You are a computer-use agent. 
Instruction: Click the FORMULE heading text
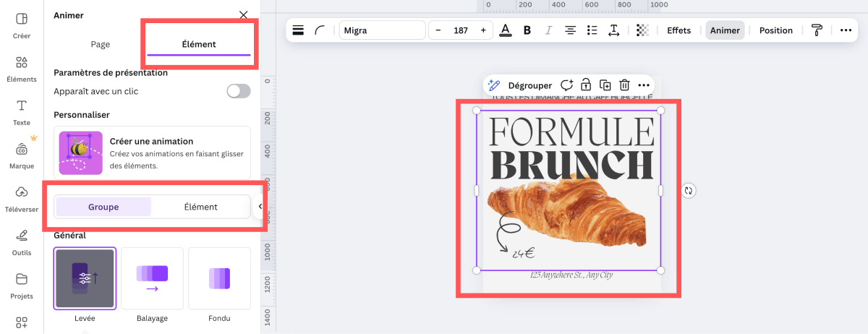571,131
